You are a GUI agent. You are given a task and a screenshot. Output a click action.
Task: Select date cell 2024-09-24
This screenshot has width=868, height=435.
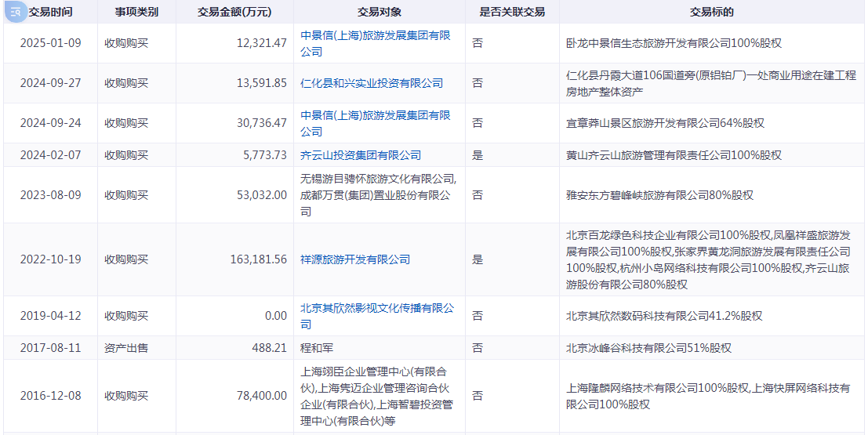tap(50, 123)
